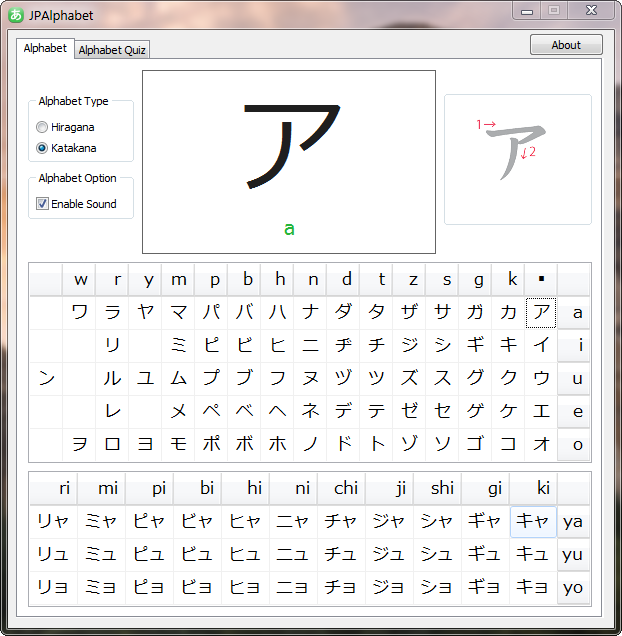
Task: Select the katakana オ (o) cell
Action: pos(541,444)
